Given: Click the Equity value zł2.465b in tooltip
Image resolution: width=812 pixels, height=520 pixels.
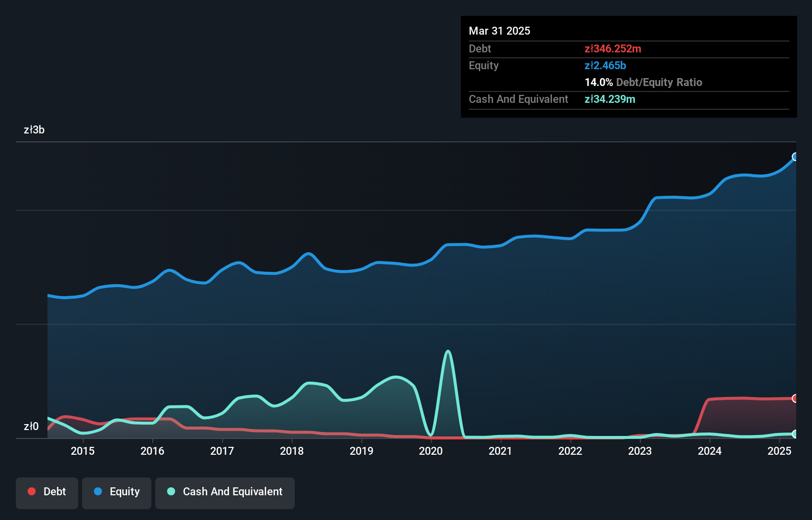Looking at the screenshot, I should pos(605,66).
